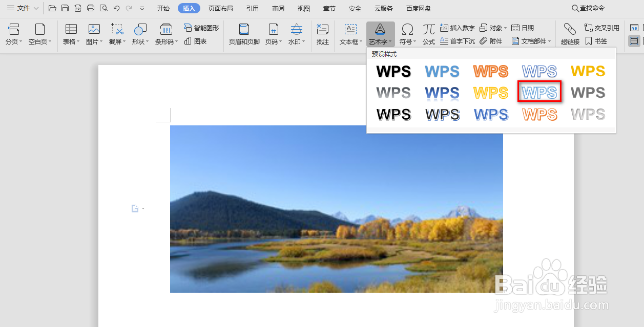
Task: Click 首字下沉 drop cap
Action: coord(458,41)
